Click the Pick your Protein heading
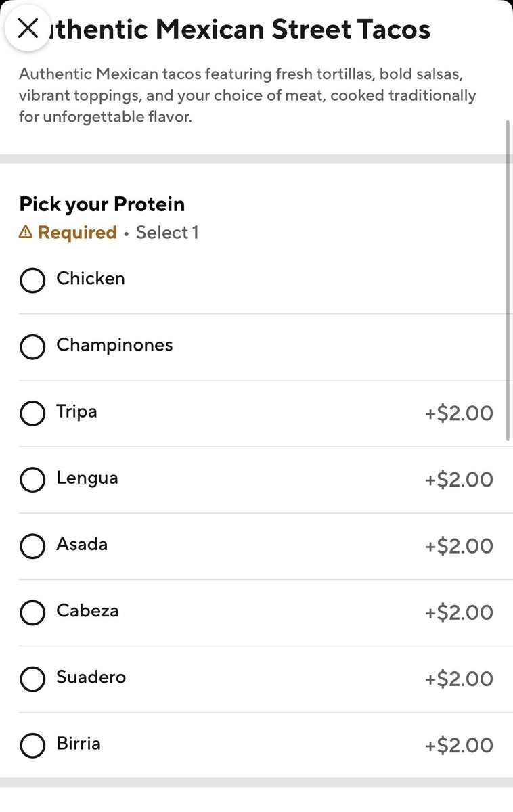 pos(102,204)
